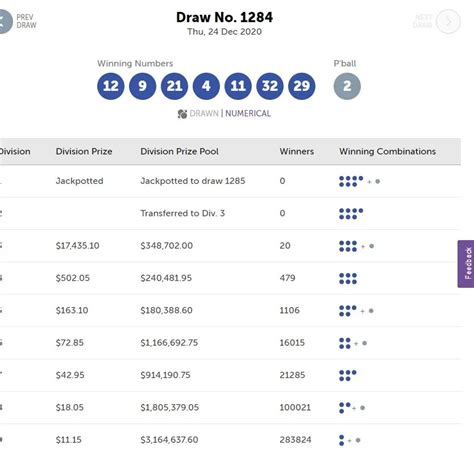Click the Division Prize Pool column header
474x449 pixels.
point(179,151)
